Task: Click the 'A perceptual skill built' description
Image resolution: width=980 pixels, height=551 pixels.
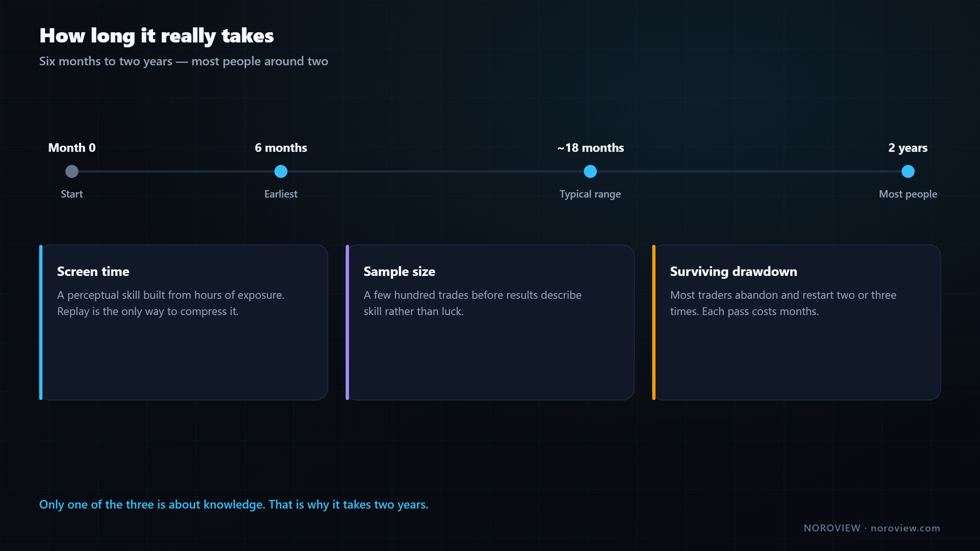Action: click(x=171, y=303)
